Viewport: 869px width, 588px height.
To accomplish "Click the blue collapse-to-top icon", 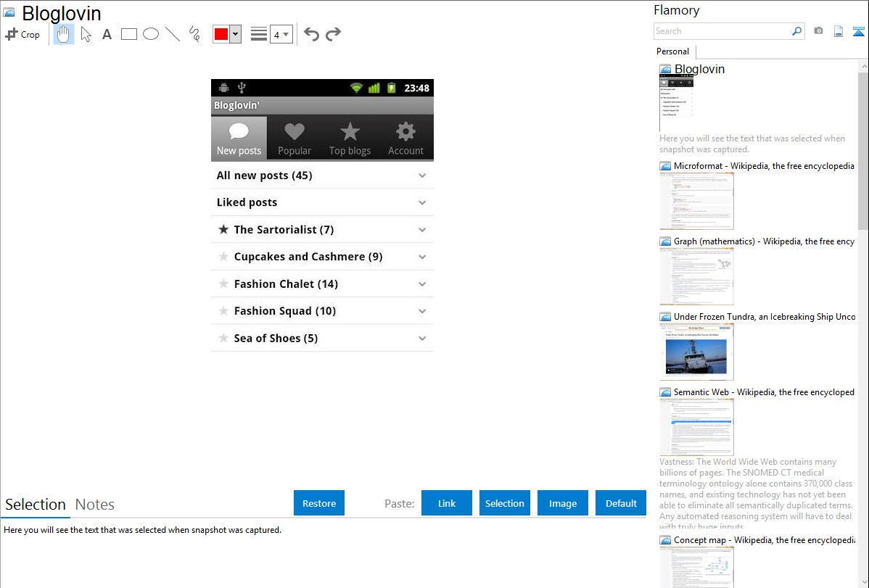I will click(x=858, y=31).
